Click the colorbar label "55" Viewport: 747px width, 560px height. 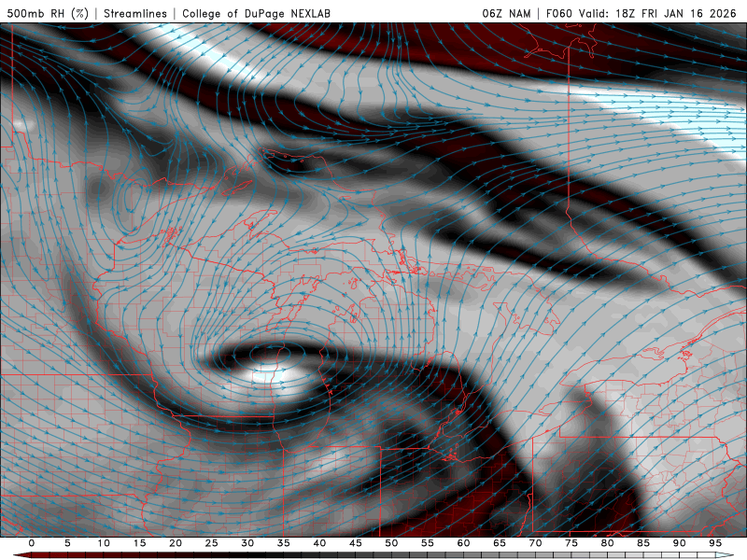point(428,543)
